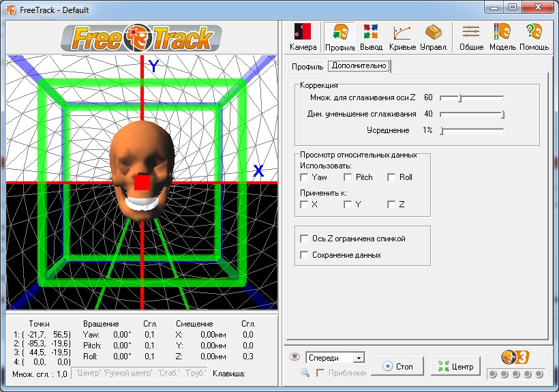Click the eye view icon near Спереди
The width and height of the screenshot is (559, 392).
(x=294, y=357)
